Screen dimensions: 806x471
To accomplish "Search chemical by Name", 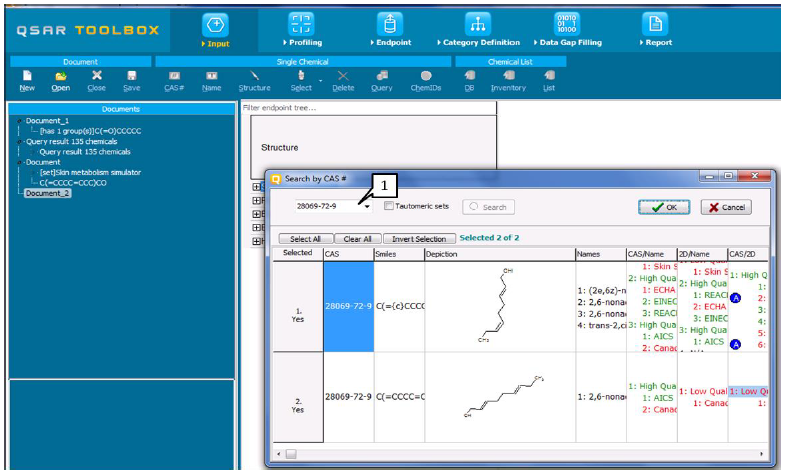I will 211,81.
